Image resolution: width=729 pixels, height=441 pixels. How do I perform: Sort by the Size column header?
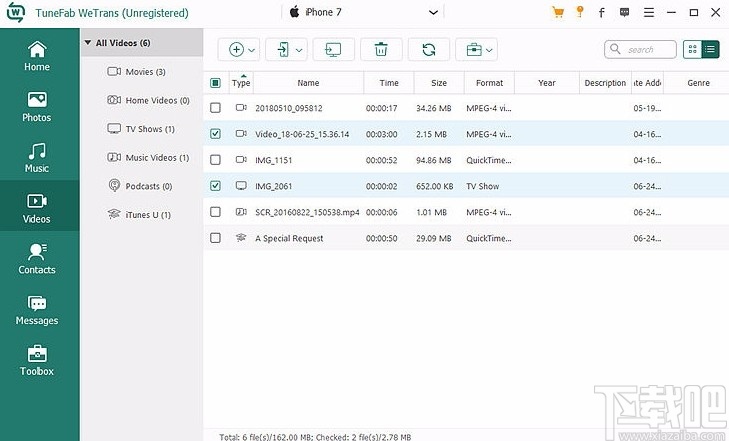click(x=439, y=83)
